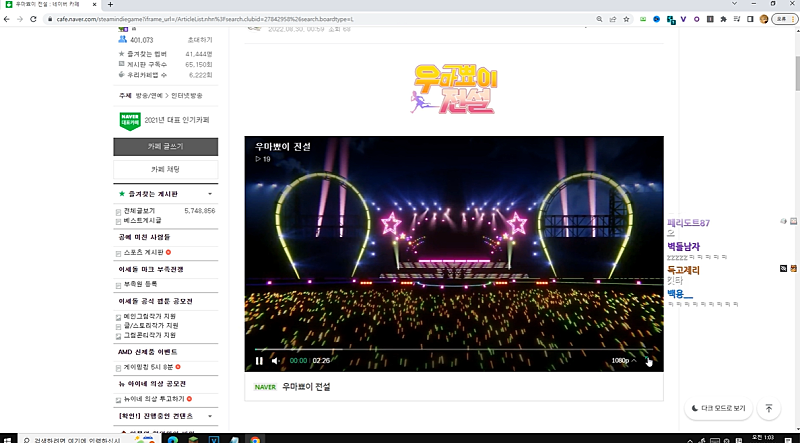Open the NAVER 우마뾰이 전설 video title link

coord(306,387)
